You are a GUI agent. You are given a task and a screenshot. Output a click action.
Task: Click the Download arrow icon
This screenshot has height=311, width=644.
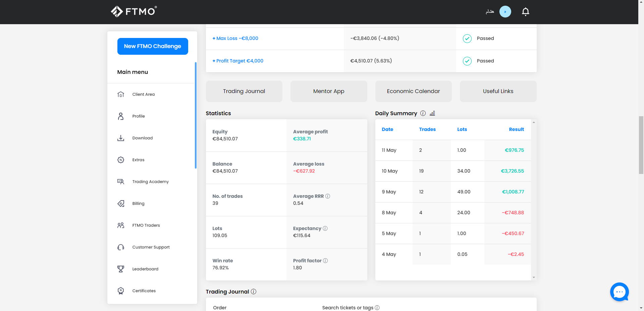(121, 138)
